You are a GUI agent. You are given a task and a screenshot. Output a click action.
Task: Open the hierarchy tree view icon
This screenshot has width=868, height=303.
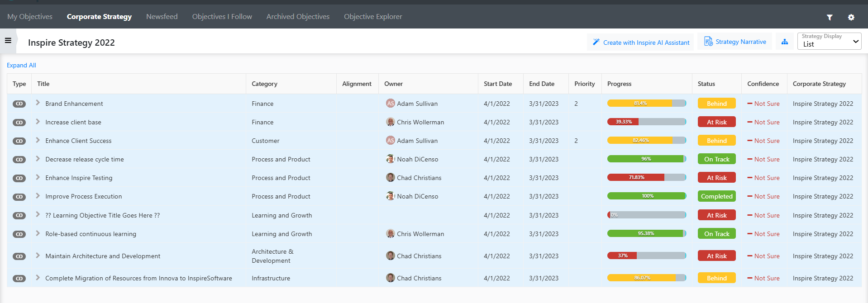(x=785, y=42)
